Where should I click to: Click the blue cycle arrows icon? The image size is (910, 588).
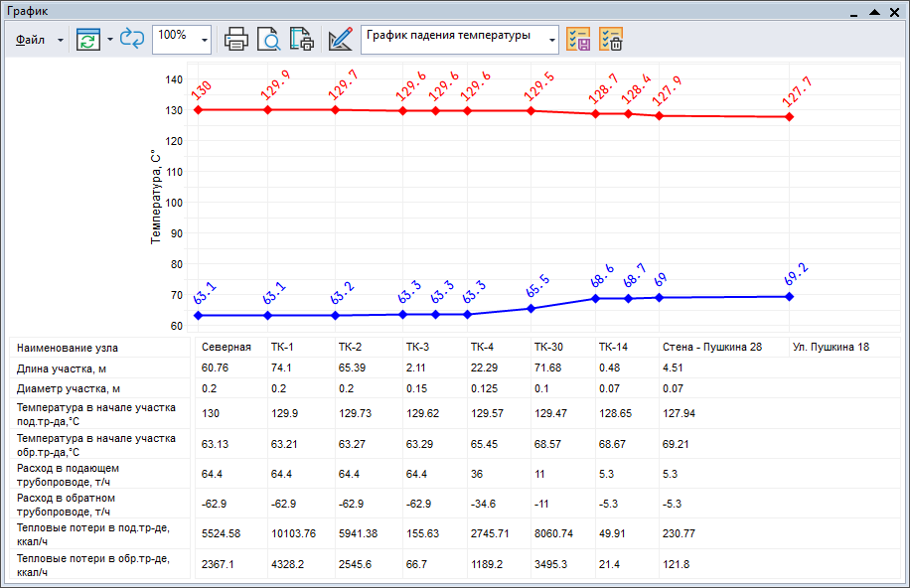(x=132, y=40)
